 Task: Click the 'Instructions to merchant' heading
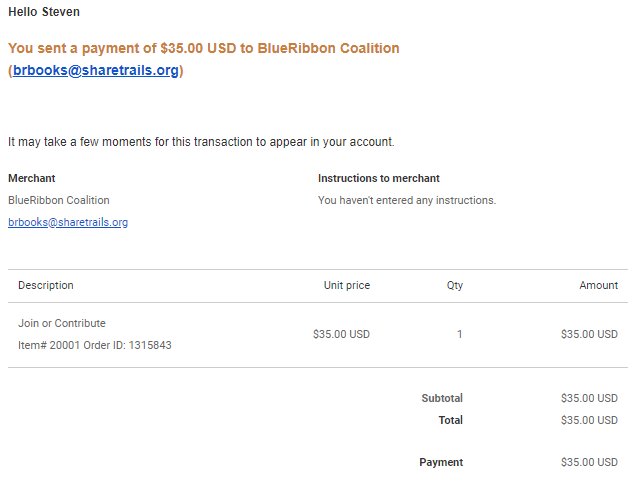point(379,178)
